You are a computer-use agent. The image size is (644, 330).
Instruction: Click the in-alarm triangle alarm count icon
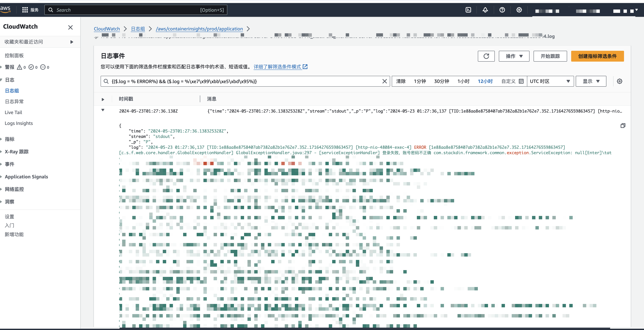point(19,67)
